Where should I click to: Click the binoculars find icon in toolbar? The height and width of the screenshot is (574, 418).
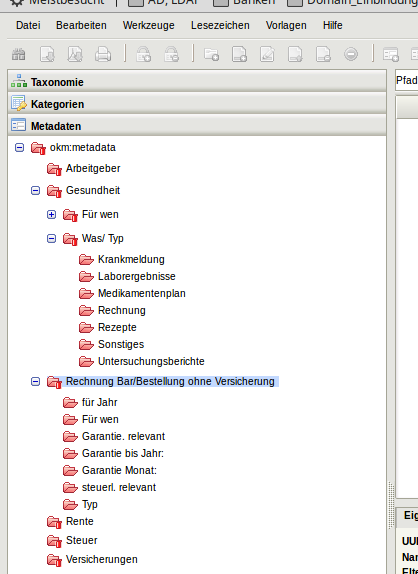(x=18, y=55)
